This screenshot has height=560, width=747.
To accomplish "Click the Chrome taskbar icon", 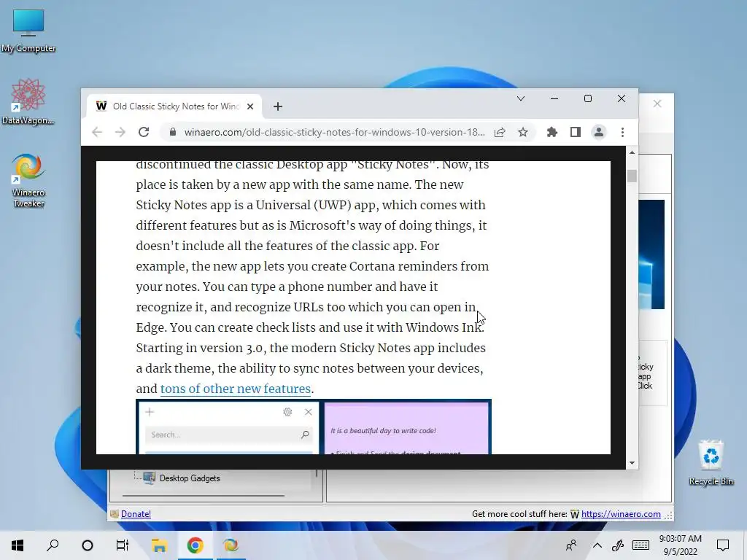I will point(194,545).
